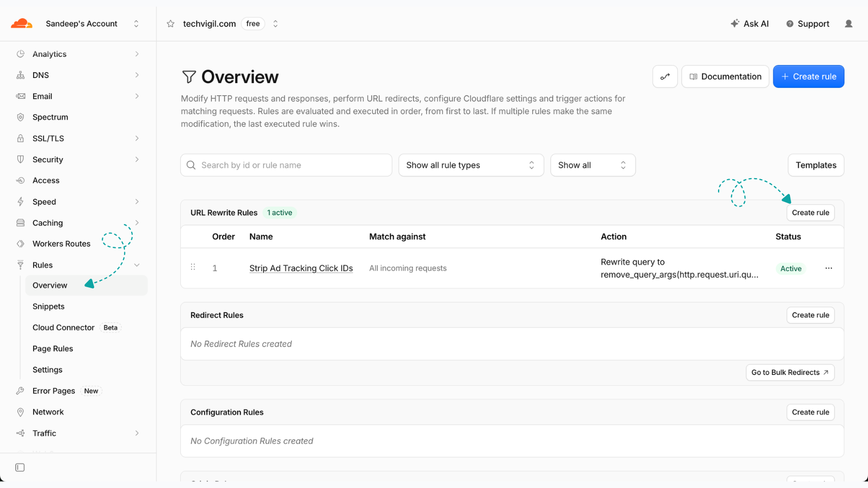Open Error Pages in sidebar
The width and height of the screenshot is (868, 488).
(x=54, y=391)
